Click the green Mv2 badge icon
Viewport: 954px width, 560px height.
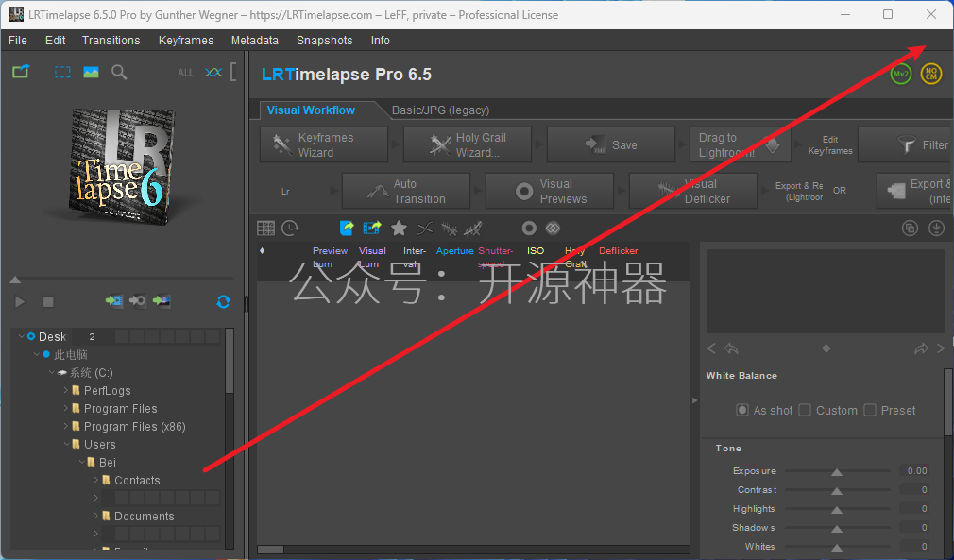(x=901, y=75)
